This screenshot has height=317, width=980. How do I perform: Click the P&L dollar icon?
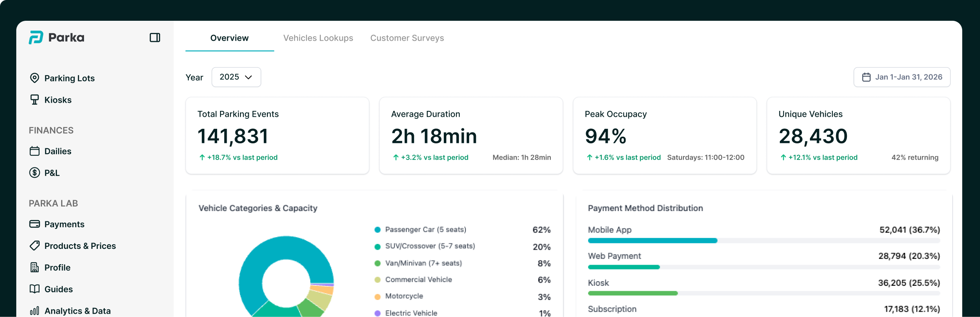point(35,173)
